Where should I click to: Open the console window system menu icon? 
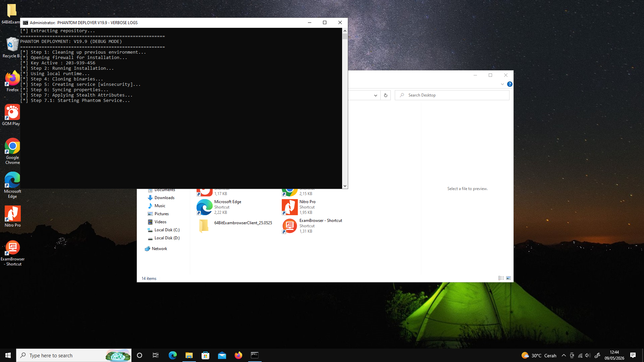click(25, 23)
